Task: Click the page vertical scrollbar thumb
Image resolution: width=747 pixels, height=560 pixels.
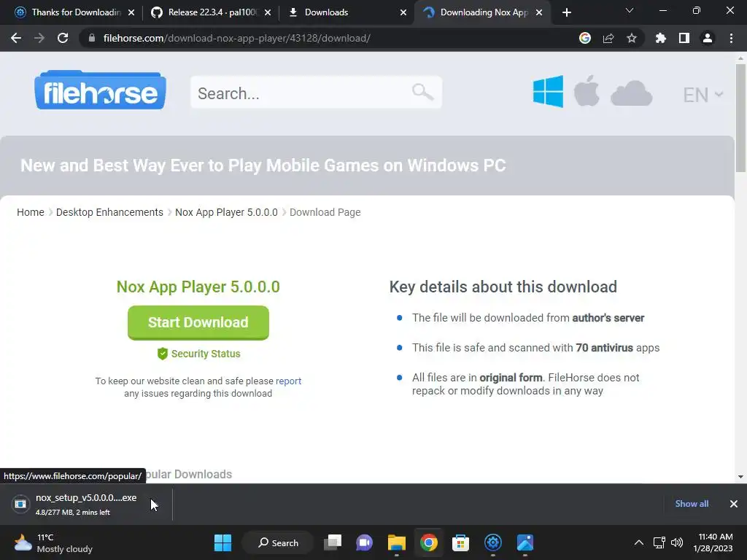Action: point(740,118)
